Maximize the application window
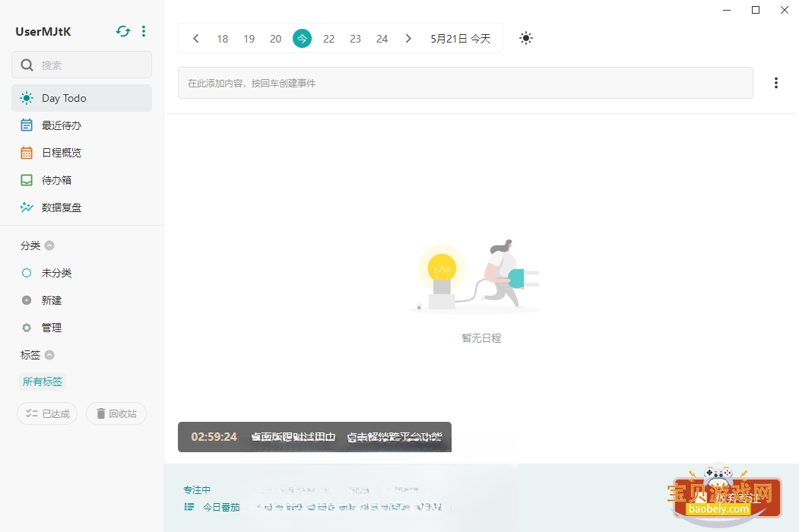The image size is (799, 532). click(756, 10)
